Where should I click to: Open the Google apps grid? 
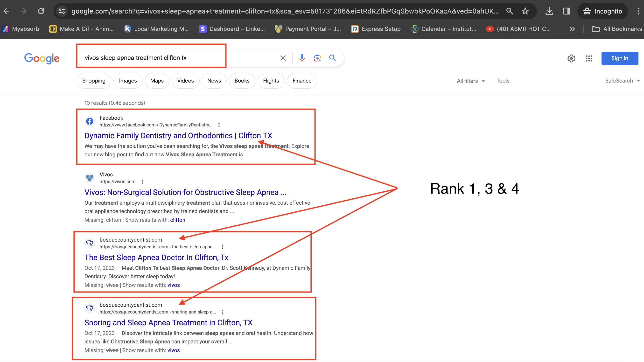589,58
